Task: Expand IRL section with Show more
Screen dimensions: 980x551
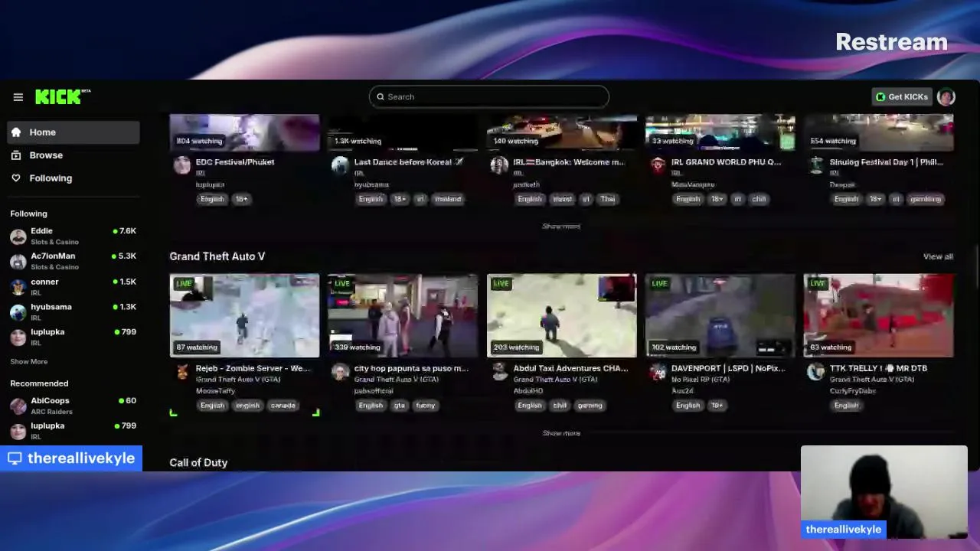Action: pos(561,227)
